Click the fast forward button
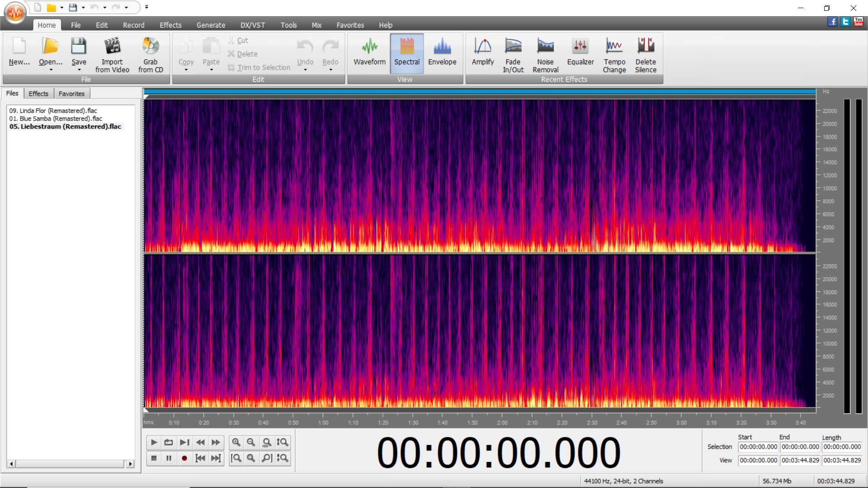The height and width of the screenshot is (488, 868). coord(216,442)
